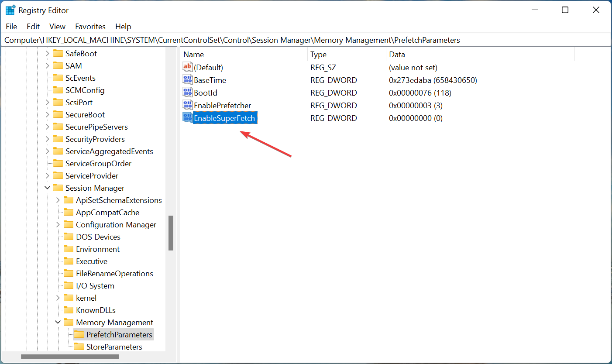Screen dimensions: 612x364
Task: Click the Environment key folder icon
Action: [69, 249]
